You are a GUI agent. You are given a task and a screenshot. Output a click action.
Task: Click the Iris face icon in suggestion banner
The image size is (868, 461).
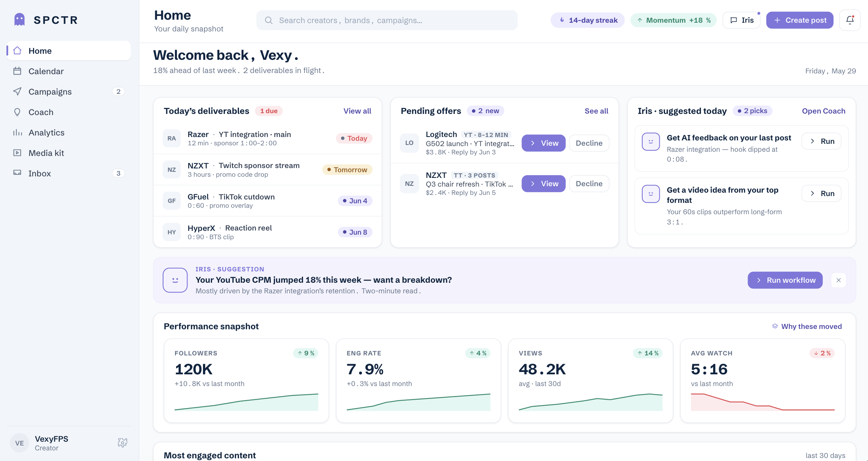pyautogui.click(x=175, y=280)
